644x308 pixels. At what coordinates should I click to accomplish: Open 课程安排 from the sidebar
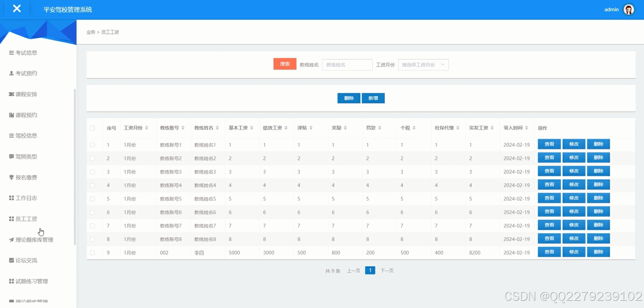coord(25,94)
